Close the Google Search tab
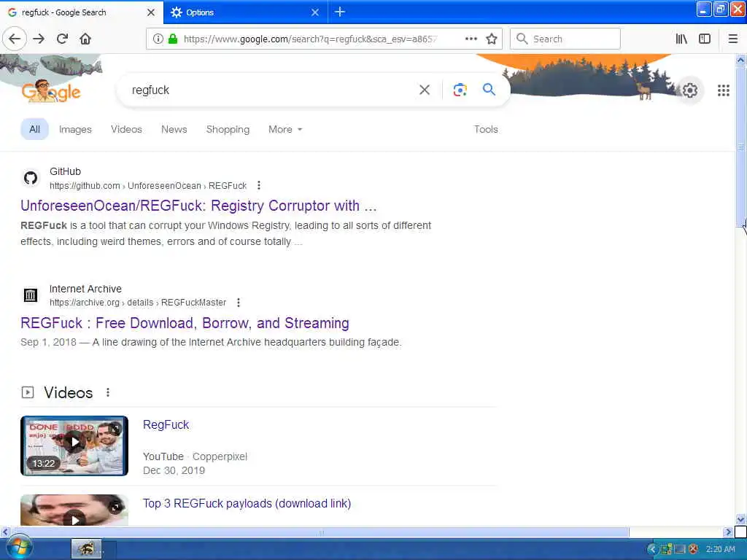The width and height of the screenshot is (747, 560). [151, 12]
